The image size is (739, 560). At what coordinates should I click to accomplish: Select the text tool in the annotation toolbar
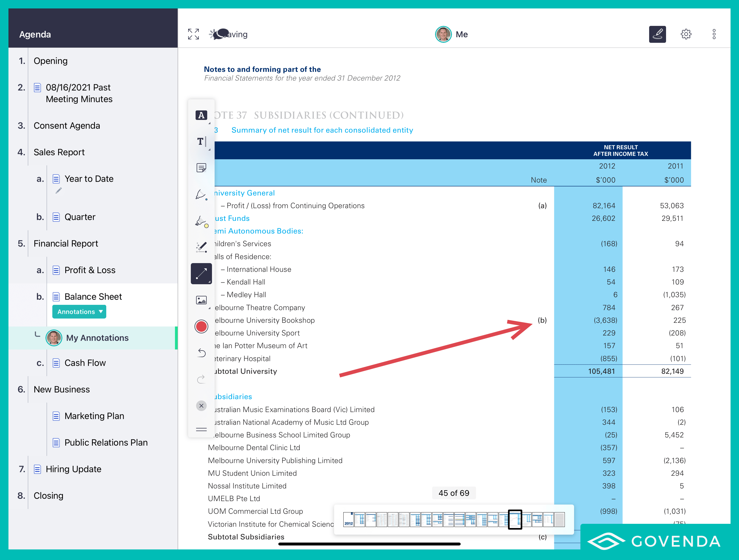coord(200,142)
